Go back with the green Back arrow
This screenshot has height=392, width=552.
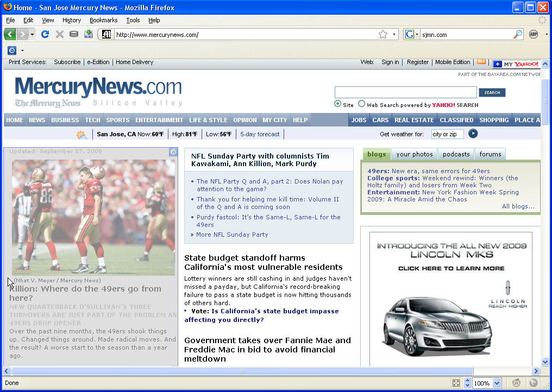[x=10, y=34]
